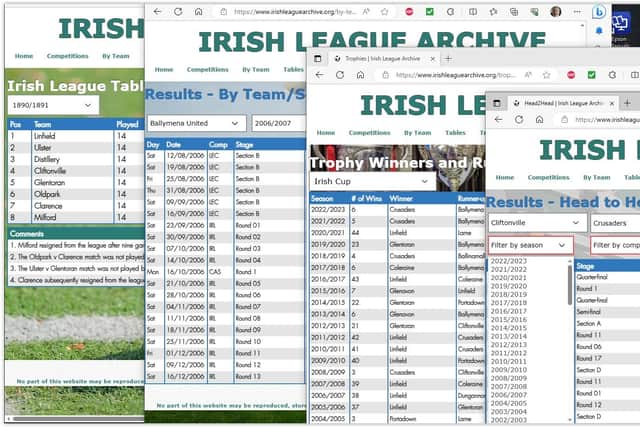Select 2014/2015 in the season filter list
Image resolution: width=640 pixels, height=427 pixels.
coord(509,328)
